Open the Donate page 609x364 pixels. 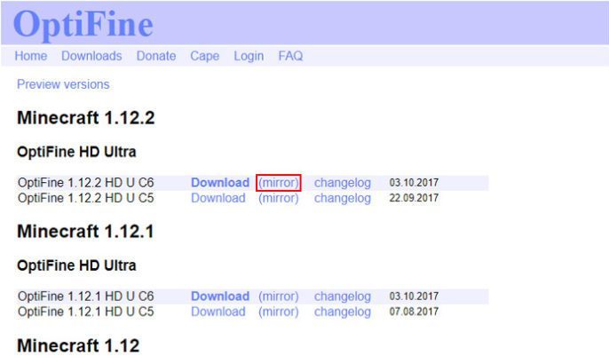(156, 56)
